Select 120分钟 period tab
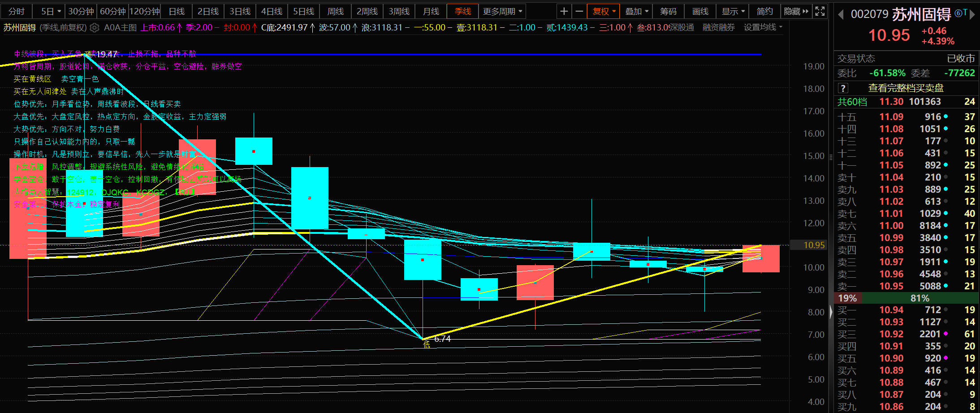 tap(145, 12)
